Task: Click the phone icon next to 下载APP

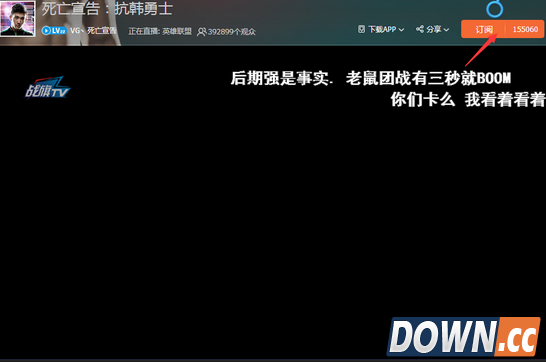Action: pyautogui.click(x=361, y=29)
